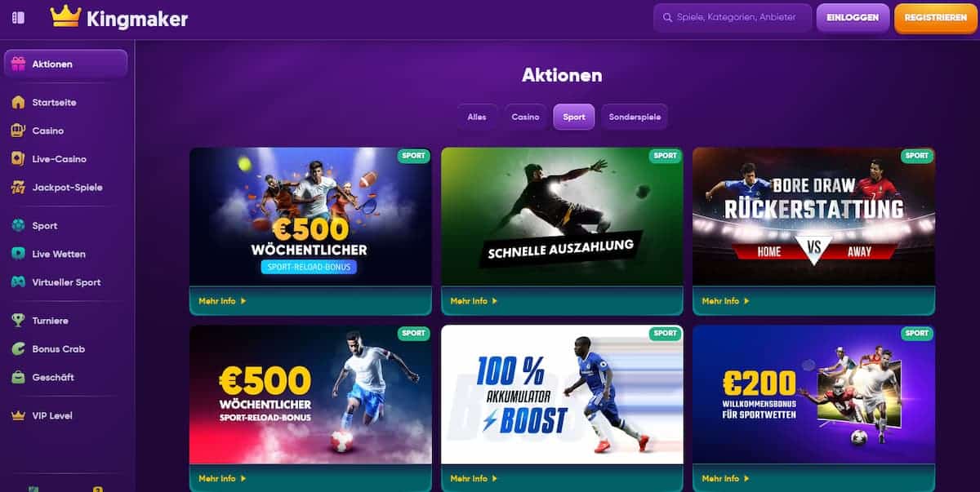Open Turniere trophy icon

point(18,321)
